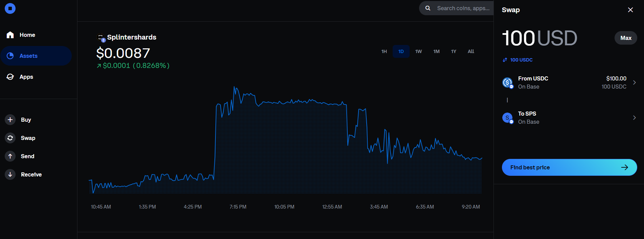
Task: Click the Home house icon
Action: (10, 35)
